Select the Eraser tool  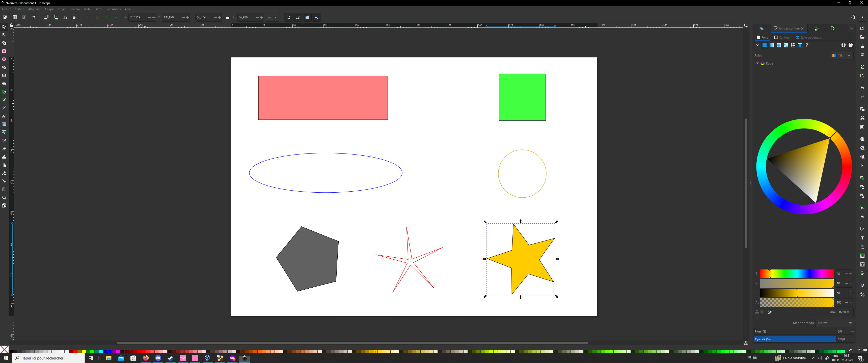tap(4, 173)
